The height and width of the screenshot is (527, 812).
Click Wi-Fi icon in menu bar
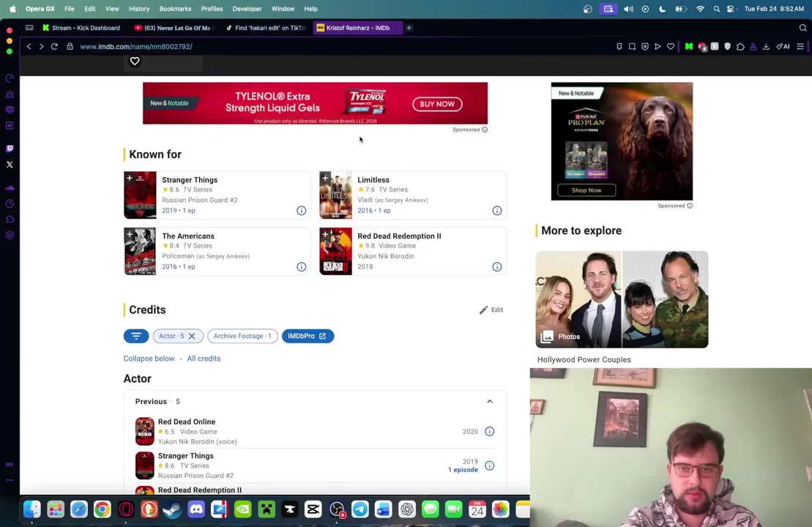(700, 9)
